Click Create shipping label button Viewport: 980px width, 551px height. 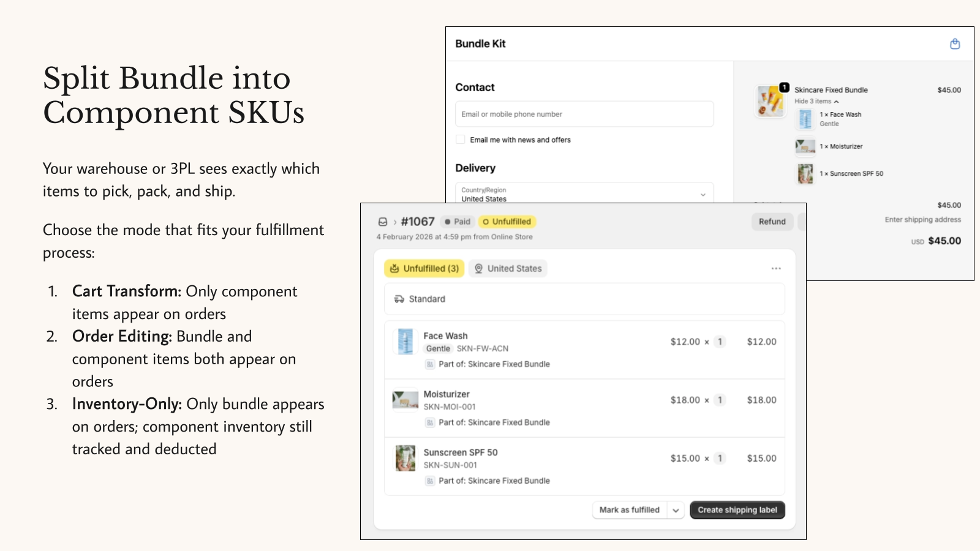tap(737, 510)
